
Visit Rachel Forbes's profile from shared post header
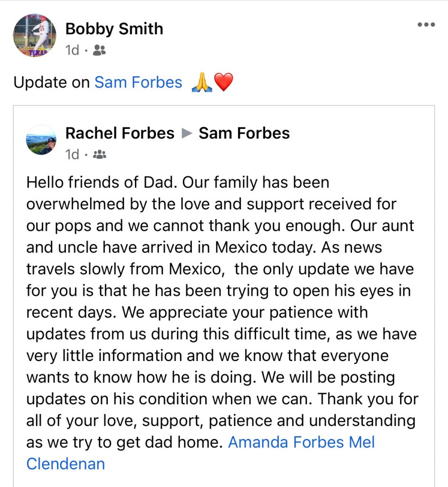120,133
